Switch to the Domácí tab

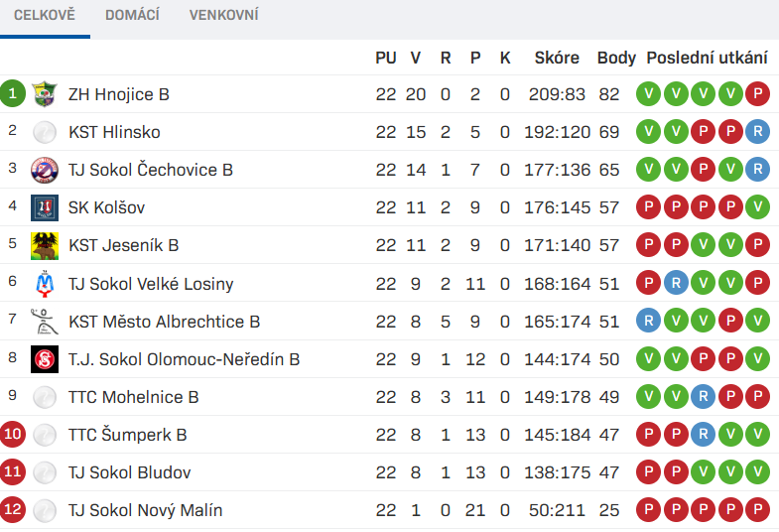coord(132,15)
